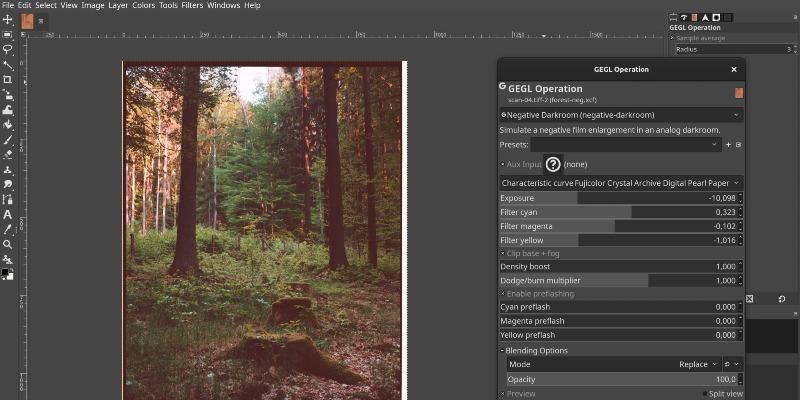
Task: Open the Characteristic curve dropdown
Action: (619, 183)
